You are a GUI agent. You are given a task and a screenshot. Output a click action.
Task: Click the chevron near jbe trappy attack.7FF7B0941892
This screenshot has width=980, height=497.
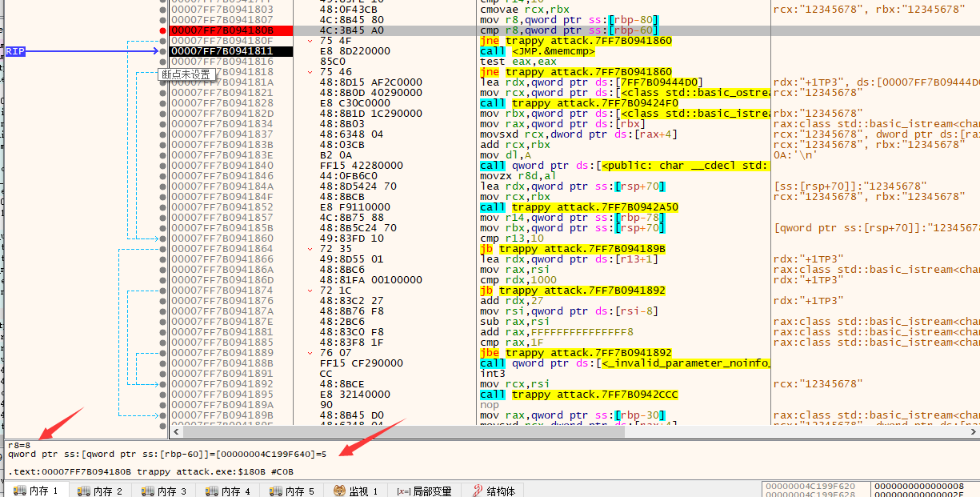click(311, 352)
